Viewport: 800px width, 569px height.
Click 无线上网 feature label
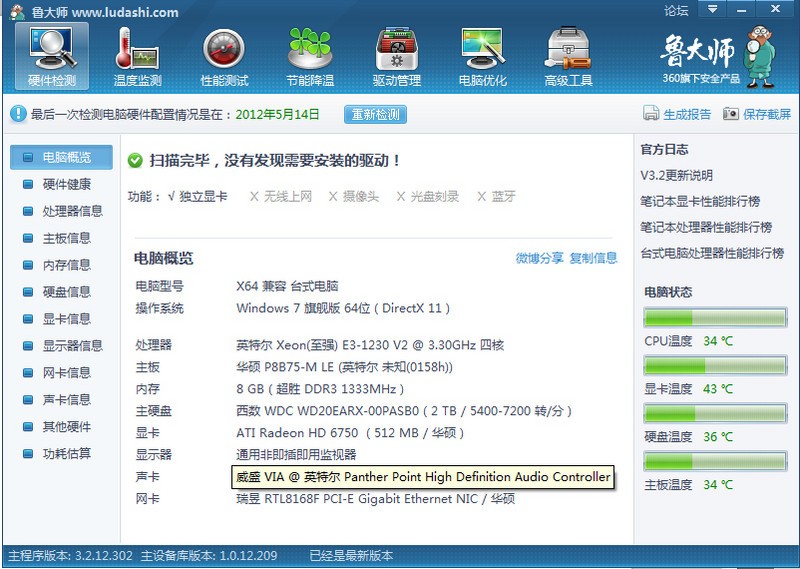[281, 196]
